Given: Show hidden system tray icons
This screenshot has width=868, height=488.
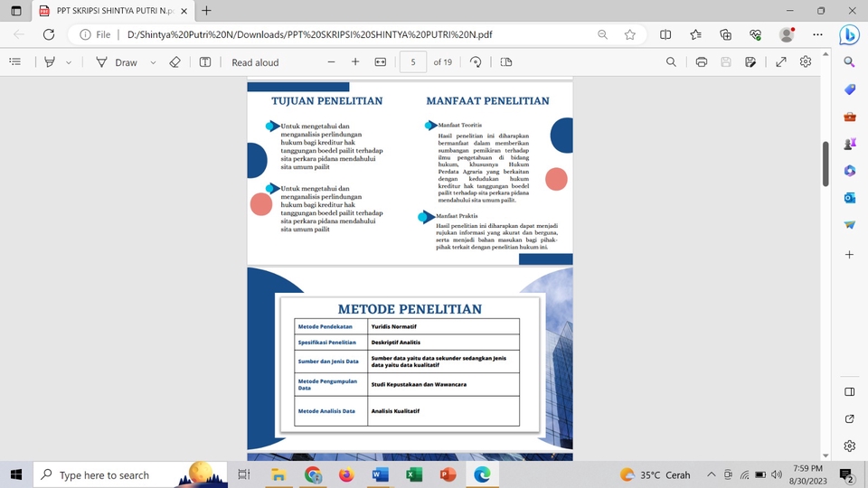Looking at the screenshot, I should (x=712, y=474).
